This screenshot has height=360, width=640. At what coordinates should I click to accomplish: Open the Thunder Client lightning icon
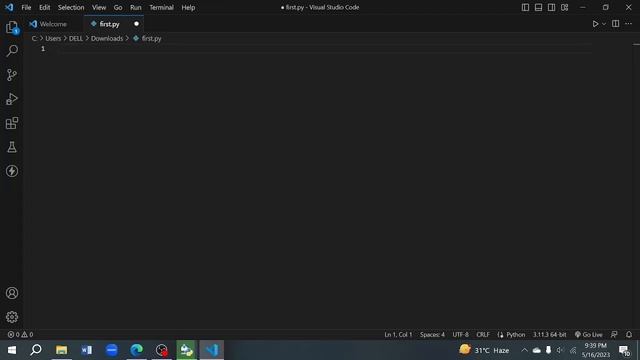pyautogui.click(x=12, y=171)
